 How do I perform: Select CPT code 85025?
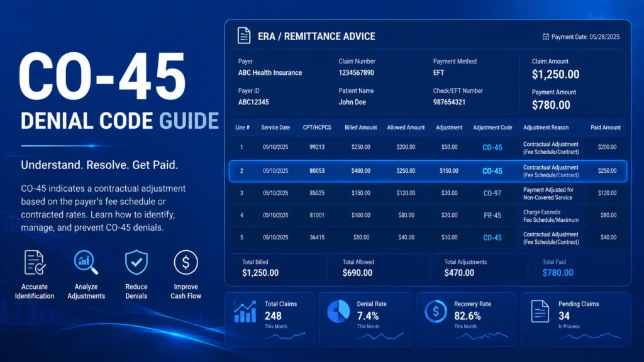tap(317, 193)
